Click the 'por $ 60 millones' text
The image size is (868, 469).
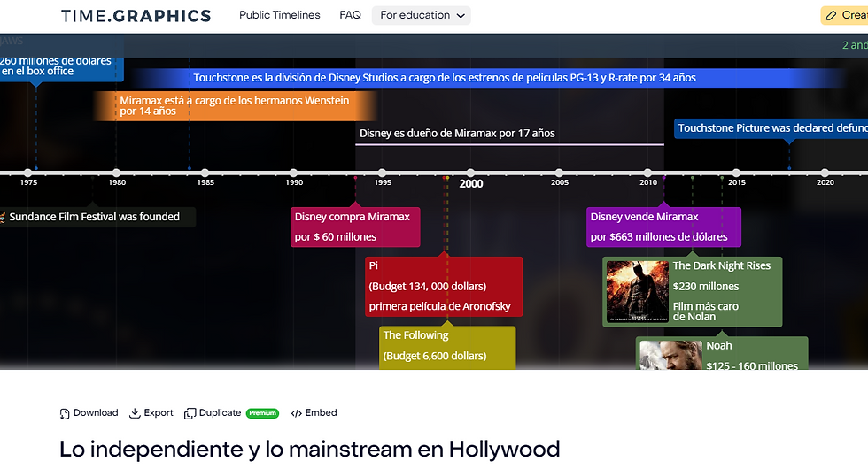(336, 237)
